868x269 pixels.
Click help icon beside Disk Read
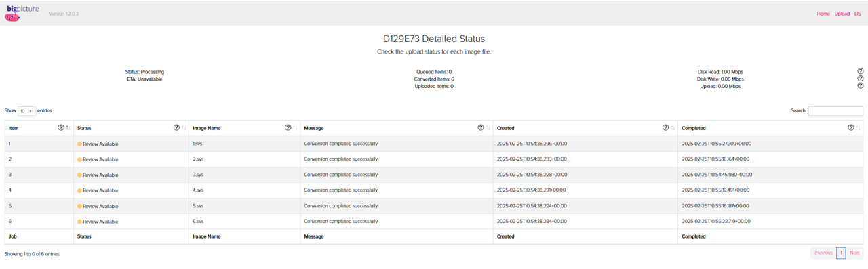pos(861,71)
